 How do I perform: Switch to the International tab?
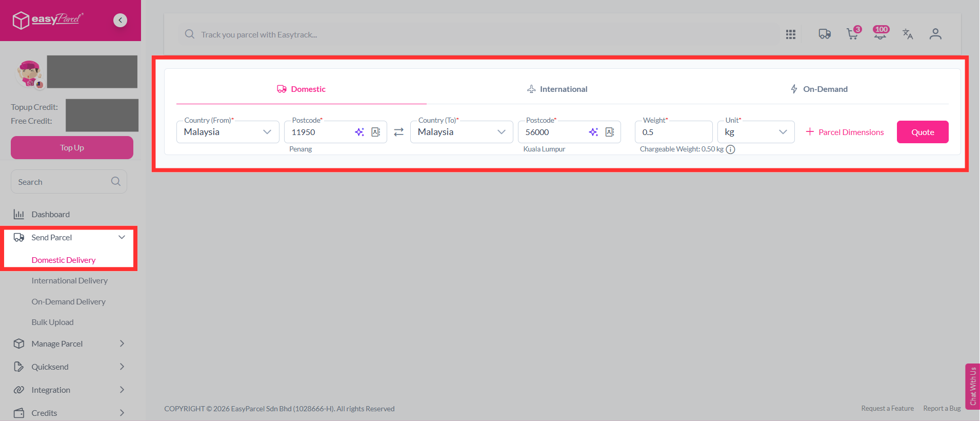557,89
